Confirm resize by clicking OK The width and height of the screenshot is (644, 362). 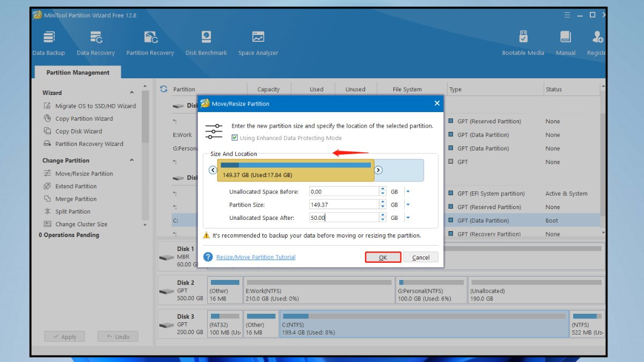pyautogui.click(x=383, y=257)
